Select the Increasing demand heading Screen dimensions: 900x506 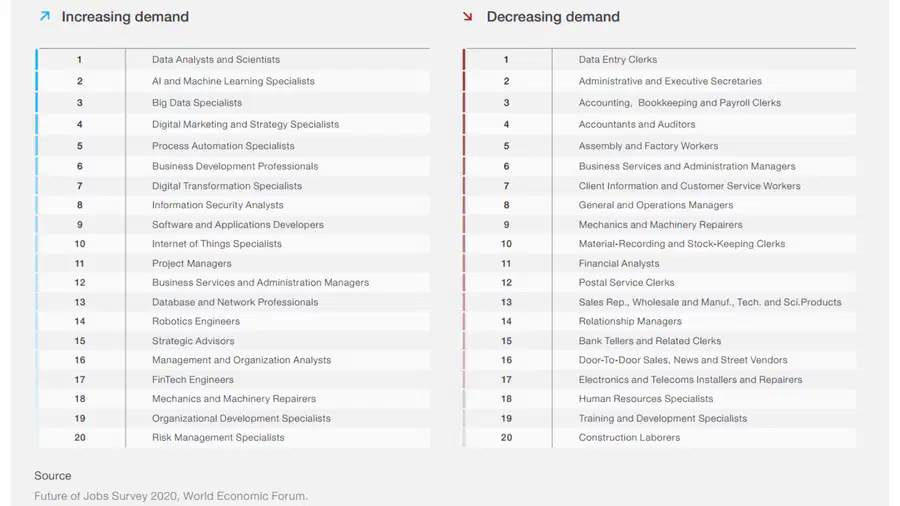(x=125, y=17)
